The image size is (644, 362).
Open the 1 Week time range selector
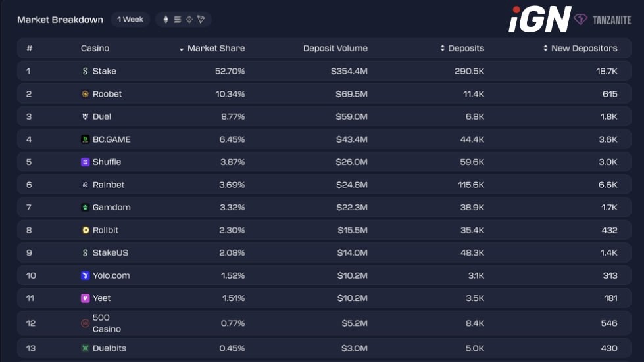point(130,20)
